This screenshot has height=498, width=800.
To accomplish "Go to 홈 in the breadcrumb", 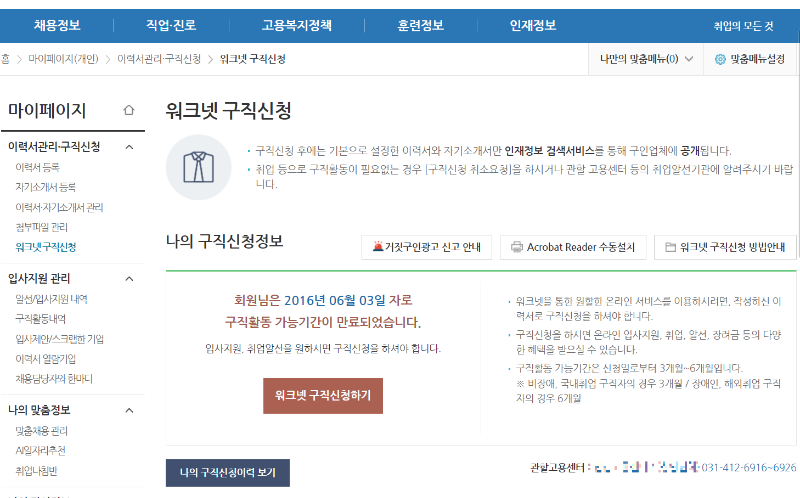I will 5,59.
